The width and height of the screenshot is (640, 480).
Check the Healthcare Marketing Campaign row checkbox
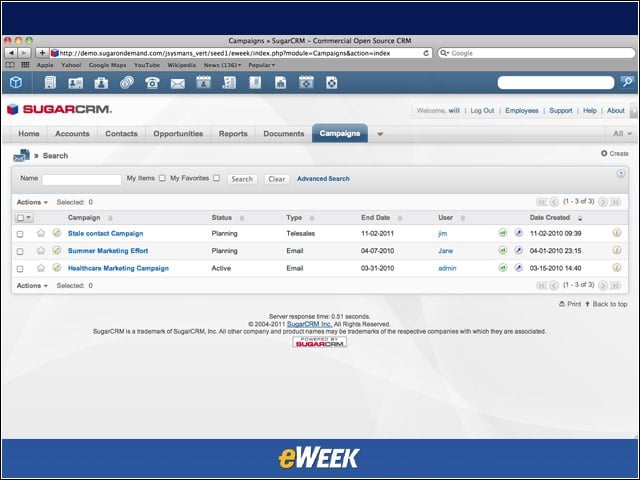pos(20,269)
